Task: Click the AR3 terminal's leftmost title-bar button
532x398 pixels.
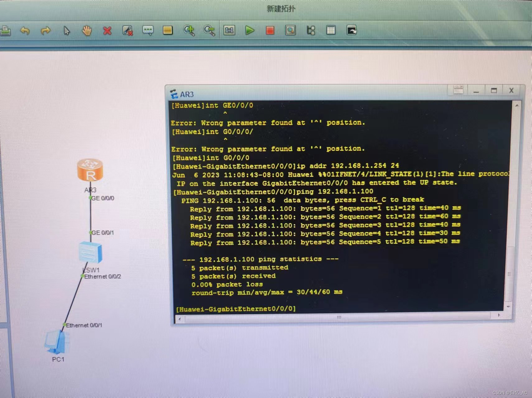Action: coord(458,90)
